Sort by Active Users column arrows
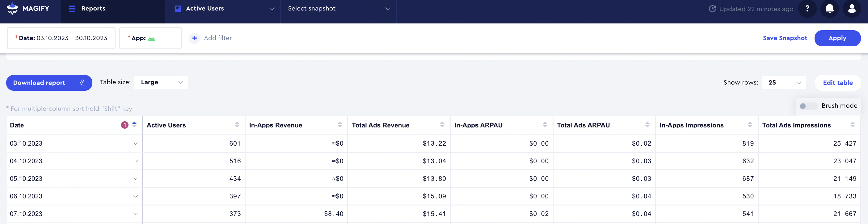This screenshot has height=224, width=868. pyautogui.click(x=237, y=125)
